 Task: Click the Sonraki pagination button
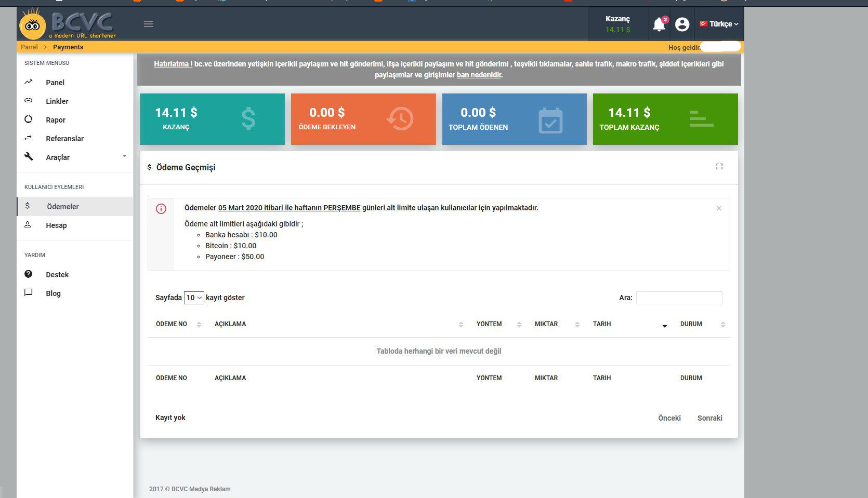point(709,418)
